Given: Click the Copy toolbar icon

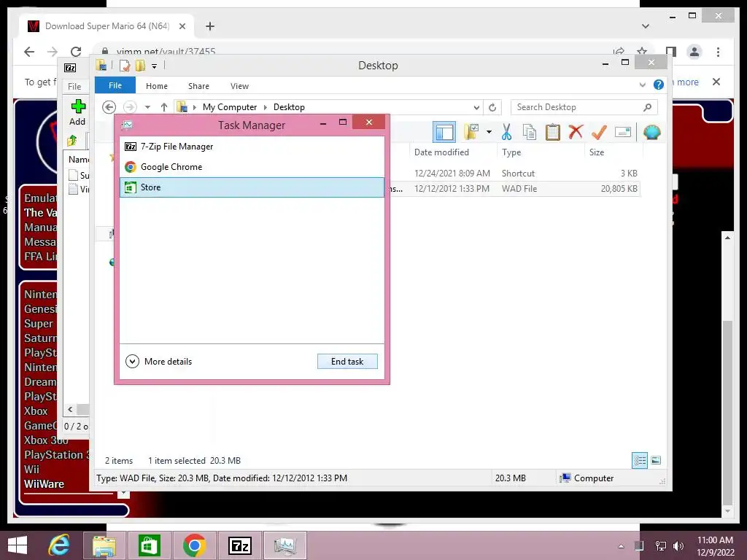Looking at the screenshot, I should coord(530,132).
